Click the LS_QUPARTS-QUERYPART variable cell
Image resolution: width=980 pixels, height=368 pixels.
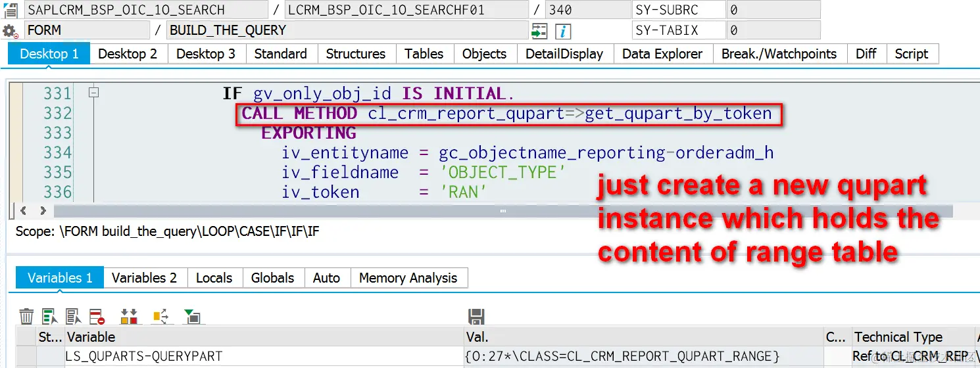pos(264,356)
